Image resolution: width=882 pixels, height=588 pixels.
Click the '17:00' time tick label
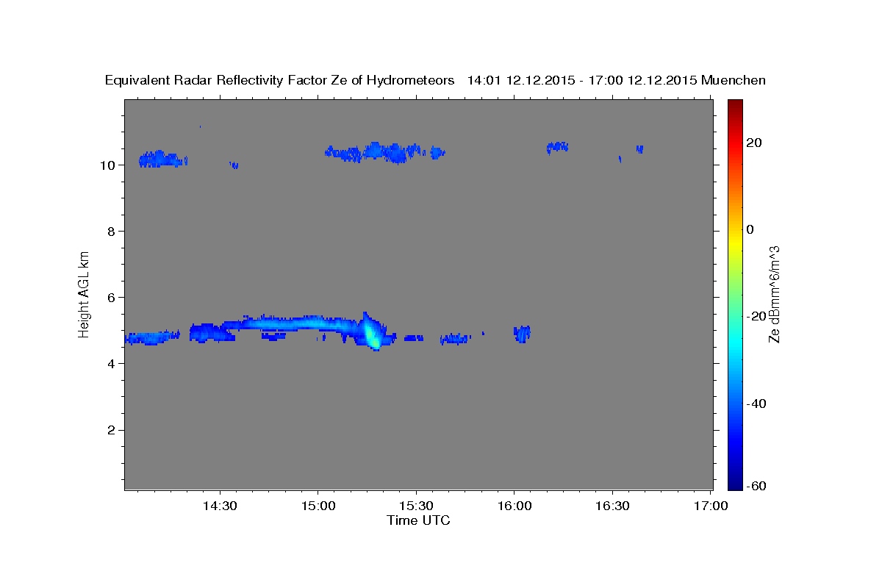pos(711,506)
